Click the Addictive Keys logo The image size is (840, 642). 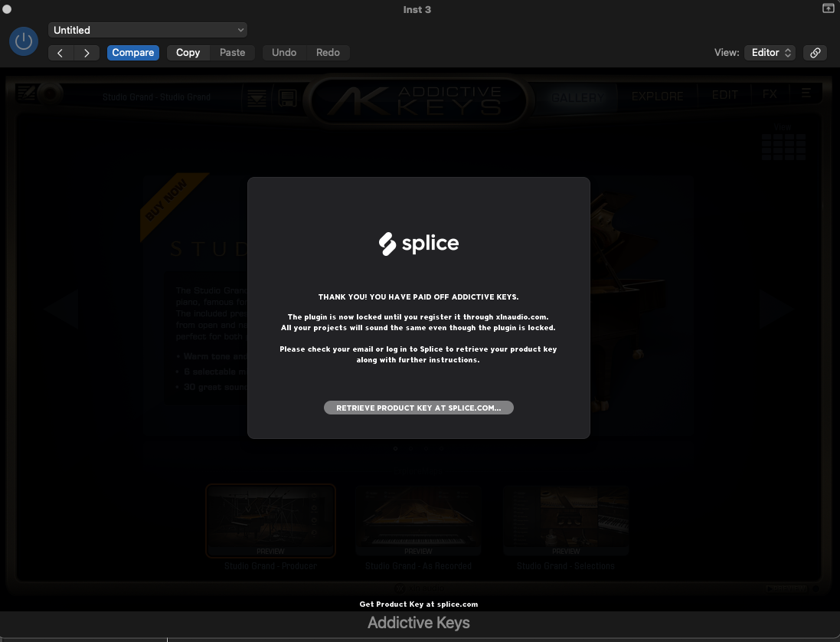point(417,100)
